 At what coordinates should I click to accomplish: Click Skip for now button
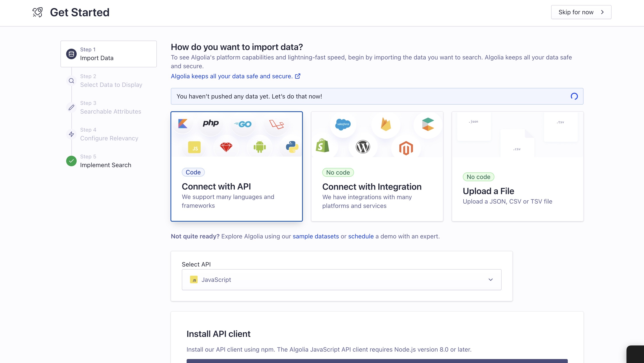click(x=581, y=12)
